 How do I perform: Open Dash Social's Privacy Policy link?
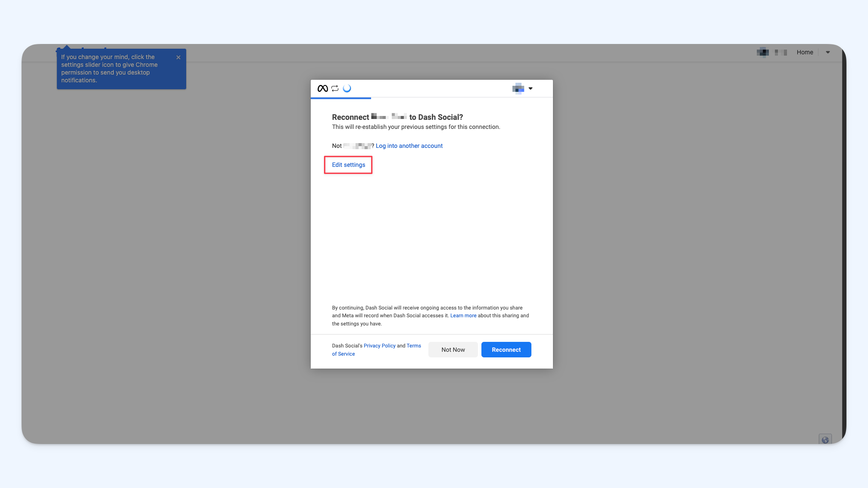pos(380,346)
